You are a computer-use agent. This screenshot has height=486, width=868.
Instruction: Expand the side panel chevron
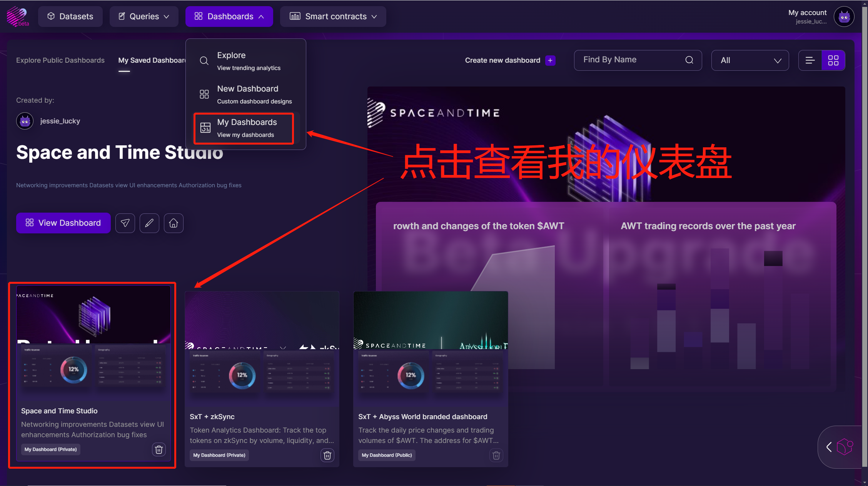(x=829, y=447)
